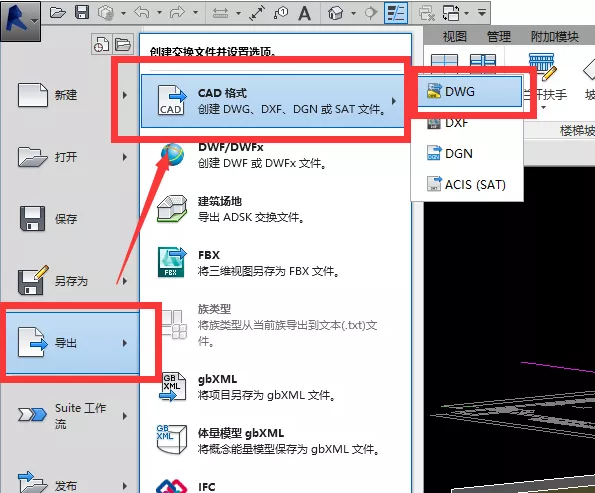Open the synchronize dropdown arrow

(x=123, y=13)
